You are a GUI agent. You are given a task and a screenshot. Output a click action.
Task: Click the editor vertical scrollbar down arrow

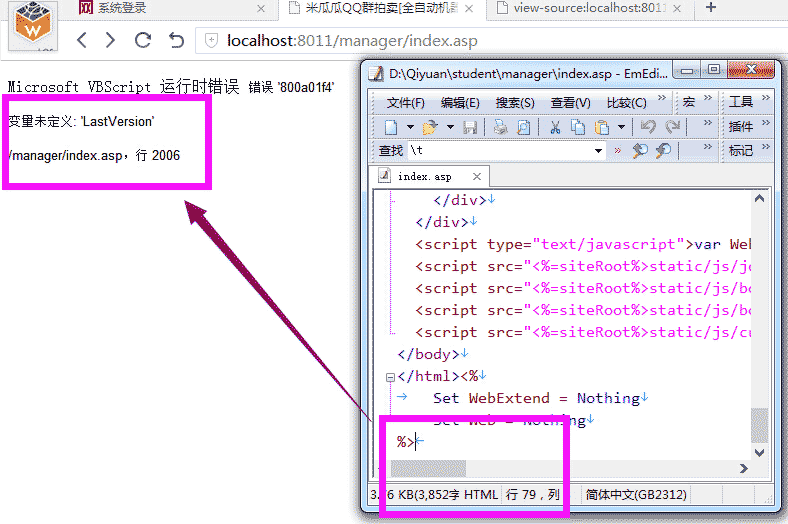pyautogui.click(x=759, y=452)
